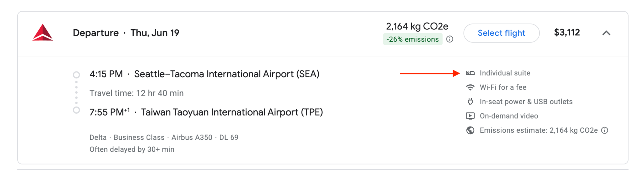Click the -26% emissions green badge
Image resolution: width=644 pixels, height=170 pixels.
point(412,39)
